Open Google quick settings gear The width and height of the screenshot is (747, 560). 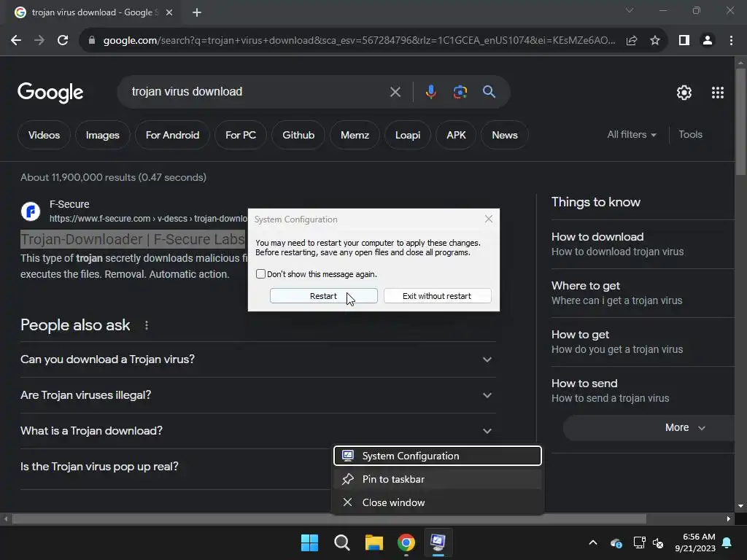684,93
